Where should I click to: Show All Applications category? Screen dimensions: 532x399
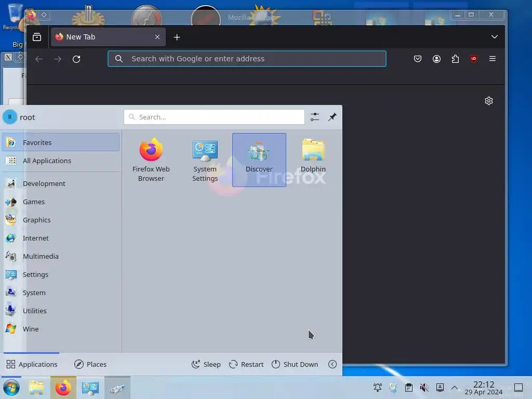click(x=61, y=161)
